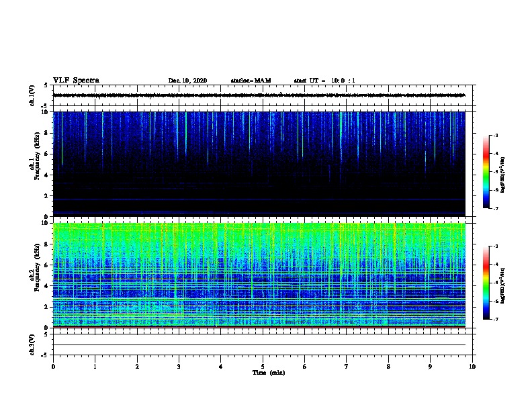Click the ch.1 spectrogram panel
This screenshot has width=532, height=411.
coord(259,164)
